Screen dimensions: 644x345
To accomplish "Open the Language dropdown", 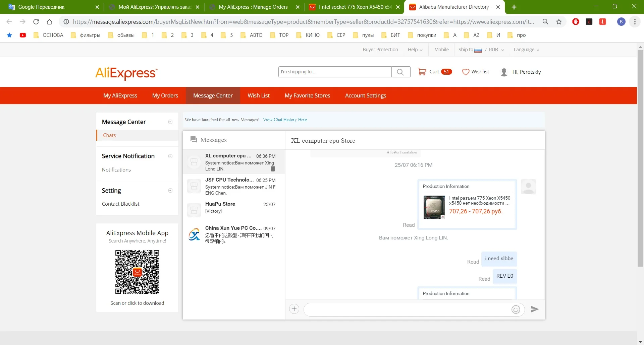I will click(527, 50).
